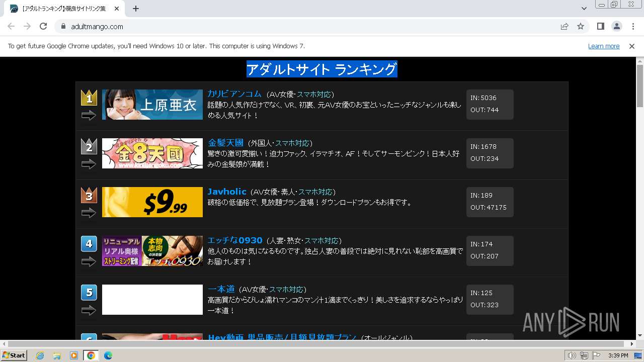The height and width of the screenshot is (362, 644).
Task: View site info via the lock icon
Action: 63,26
